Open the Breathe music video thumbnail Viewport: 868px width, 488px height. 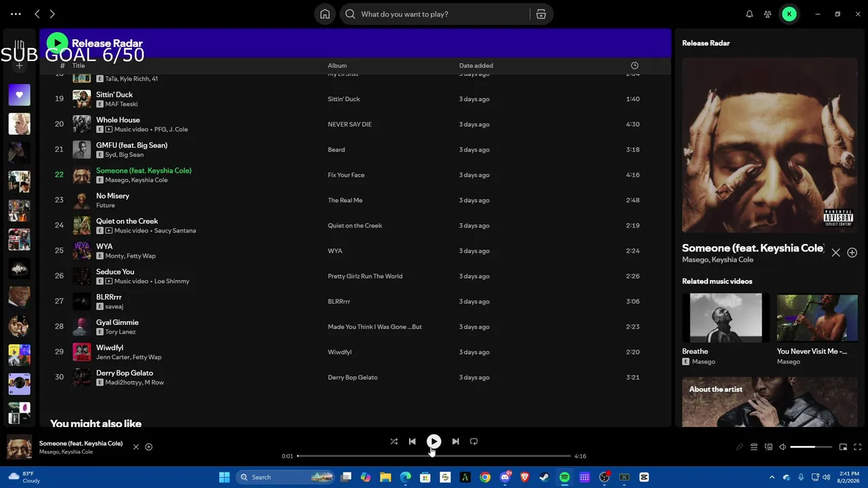pyautogui.click(x=726, y=318)
